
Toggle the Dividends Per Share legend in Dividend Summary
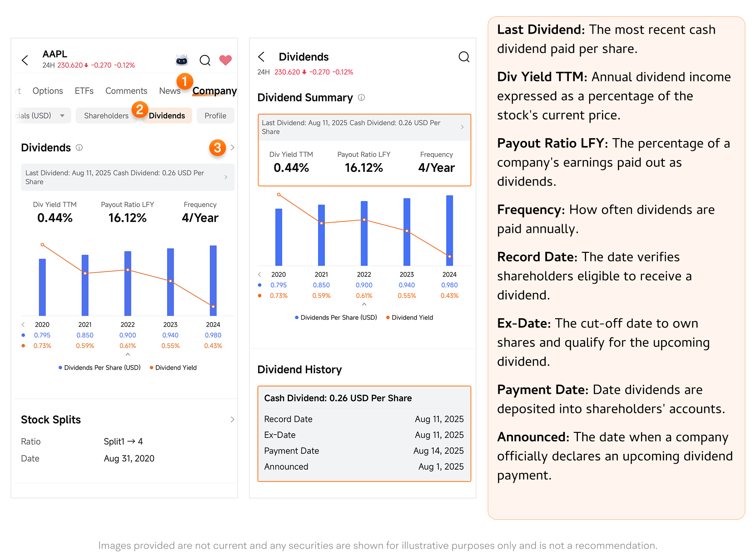(336, 317)
